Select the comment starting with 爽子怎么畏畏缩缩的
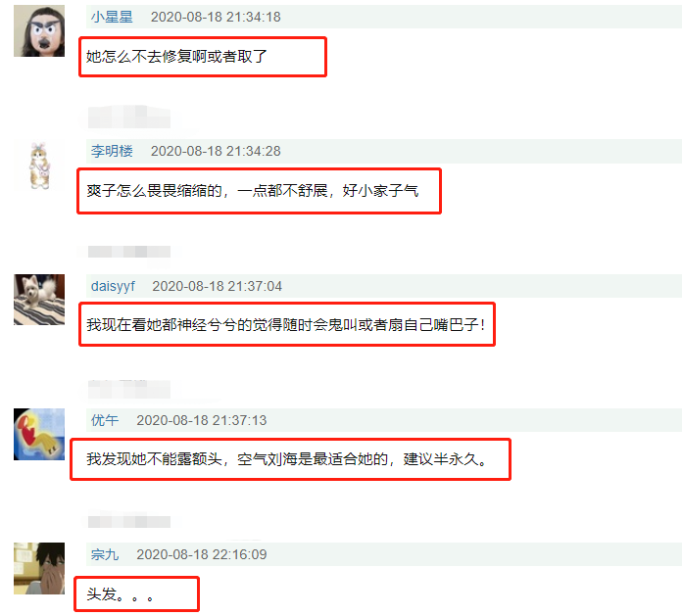 [x=252, y=191]
